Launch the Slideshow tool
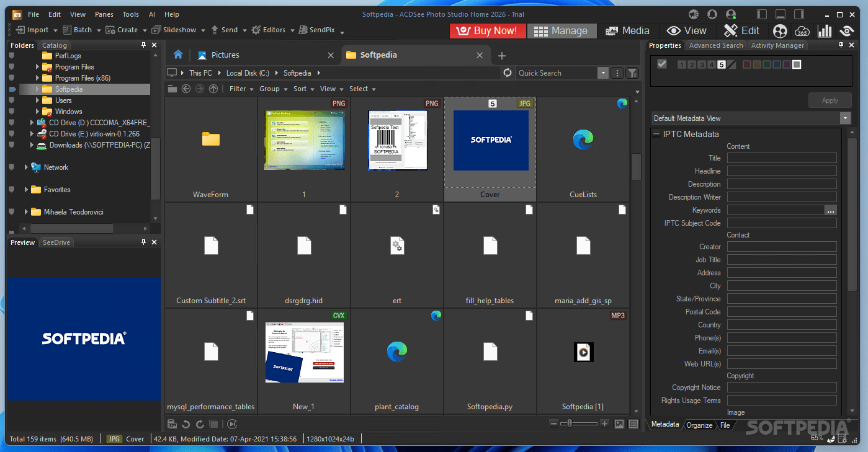The height and width of the screenshot is (452, 868). tap(178, 29)
